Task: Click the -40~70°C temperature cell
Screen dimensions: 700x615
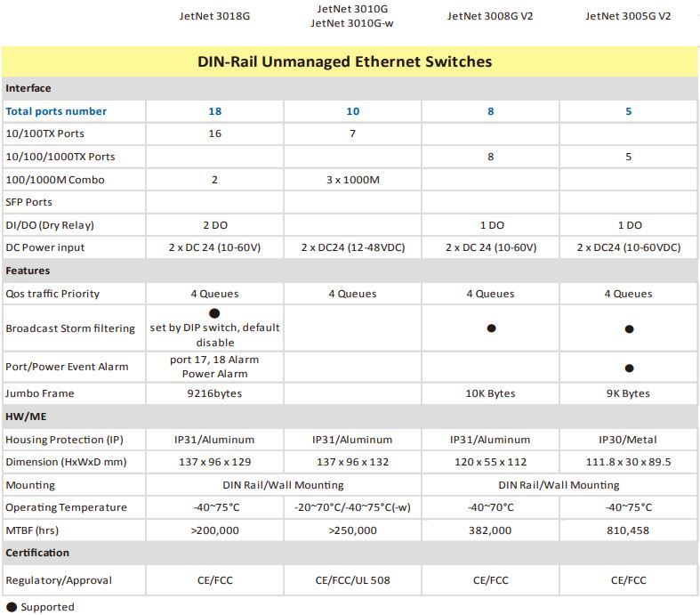Action: point(491,507)
